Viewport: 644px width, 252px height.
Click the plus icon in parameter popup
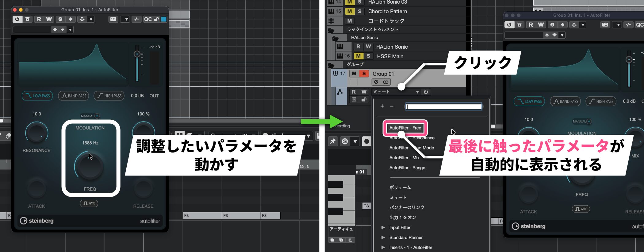[382, 106]
